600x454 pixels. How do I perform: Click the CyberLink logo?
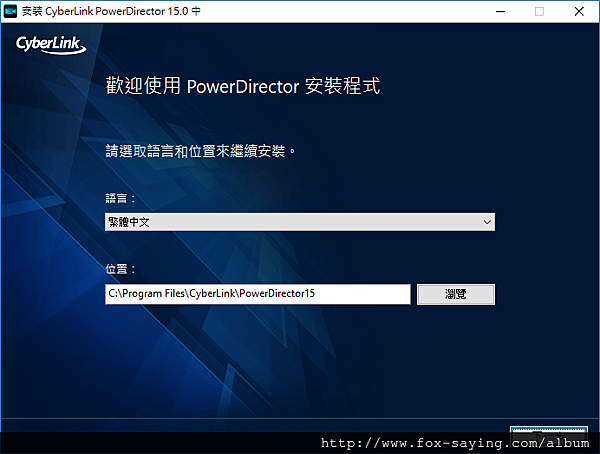pos(51,45)
